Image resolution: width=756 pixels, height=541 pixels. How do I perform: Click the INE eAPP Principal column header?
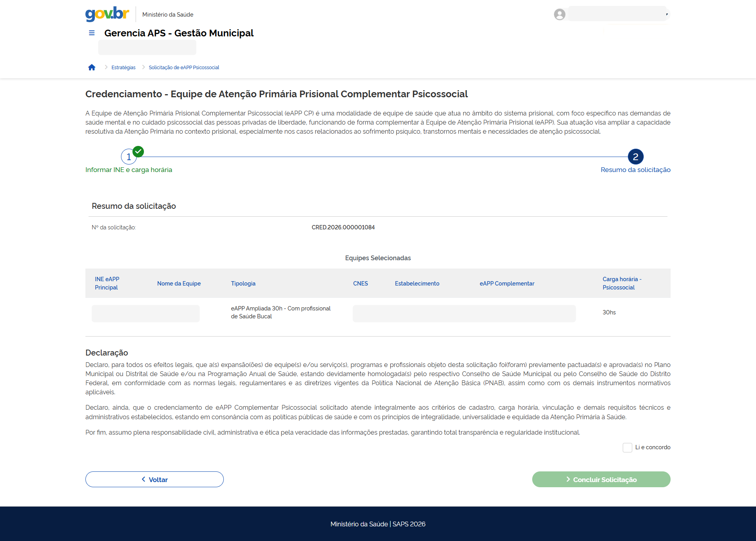coord(107,283)
